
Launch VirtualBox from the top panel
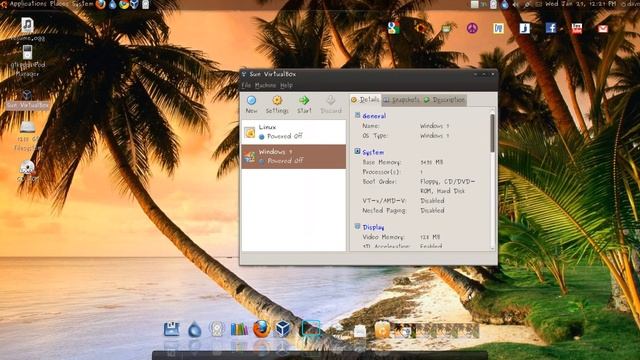[x=134, y=4]
